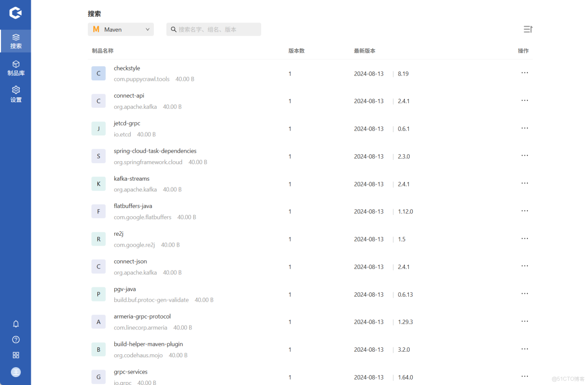This screenshot has height=385, width=588.
Task: Open the action menu for checkstyle
Action: point(524,72)
